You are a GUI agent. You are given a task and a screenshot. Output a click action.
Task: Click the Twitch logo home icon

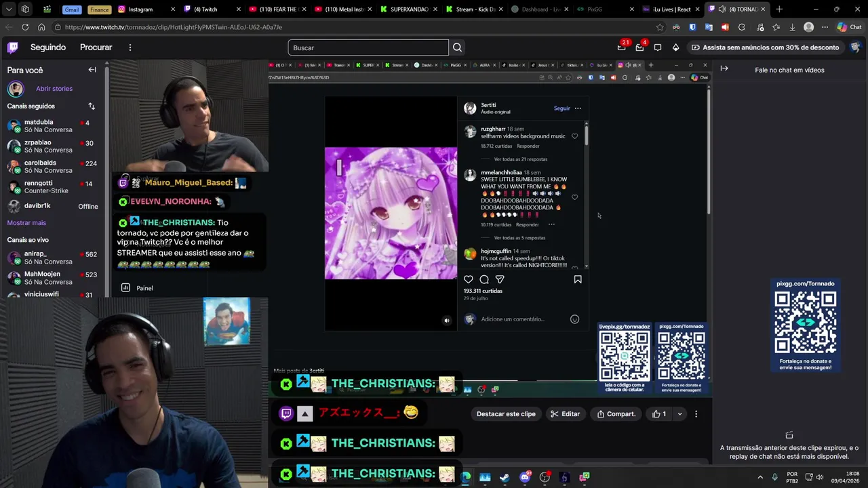click(x=13, y=47)
